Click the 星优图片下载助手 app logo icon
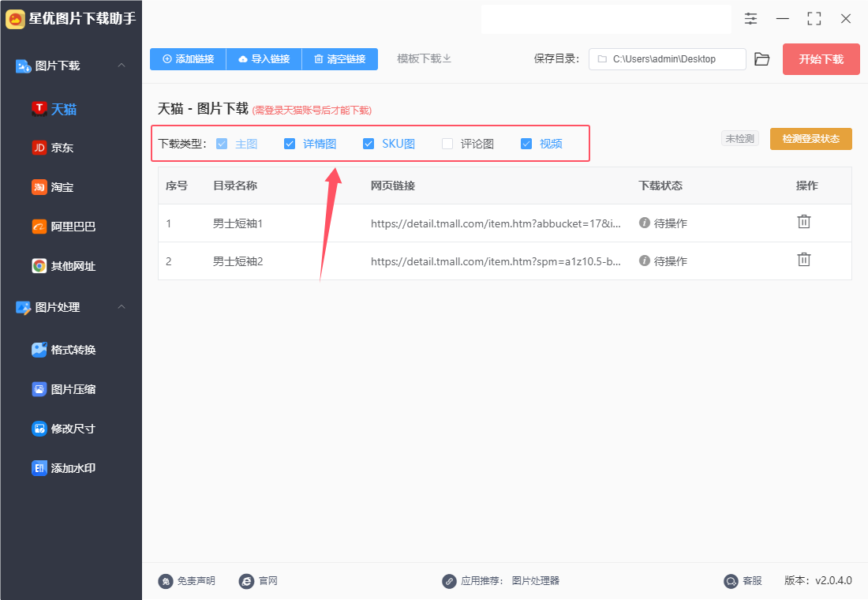Screen dimensions: 868x600 click(x=15, y=19)
